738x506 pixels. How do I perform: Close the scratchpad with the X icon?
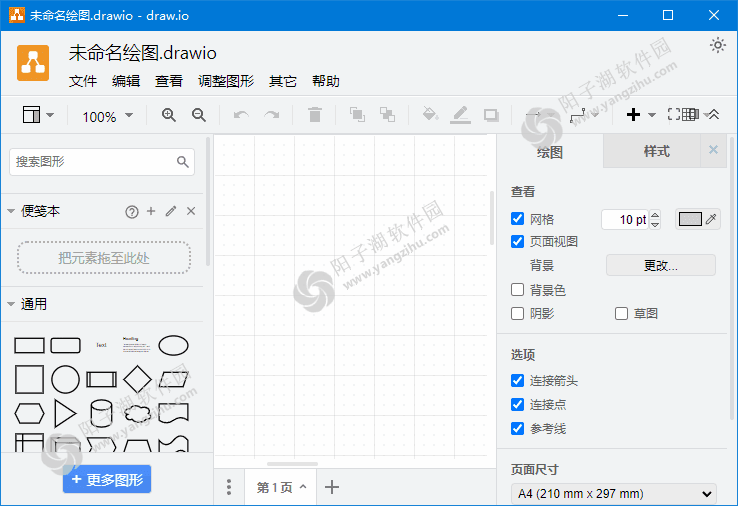(x=191, y=211)
